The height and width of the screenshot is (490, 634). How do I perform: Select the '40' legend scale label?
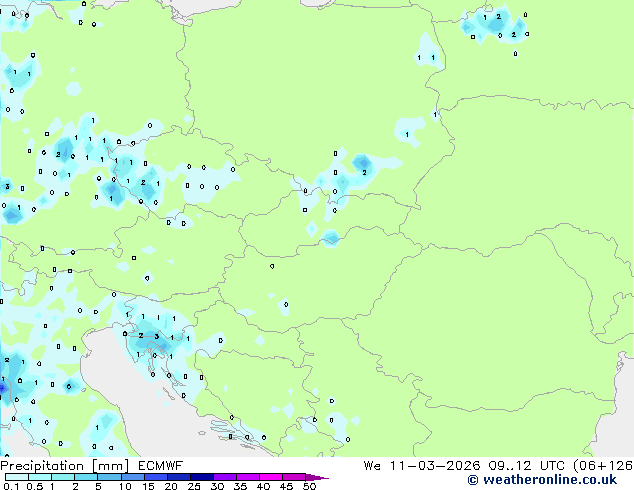coord(263,486)
